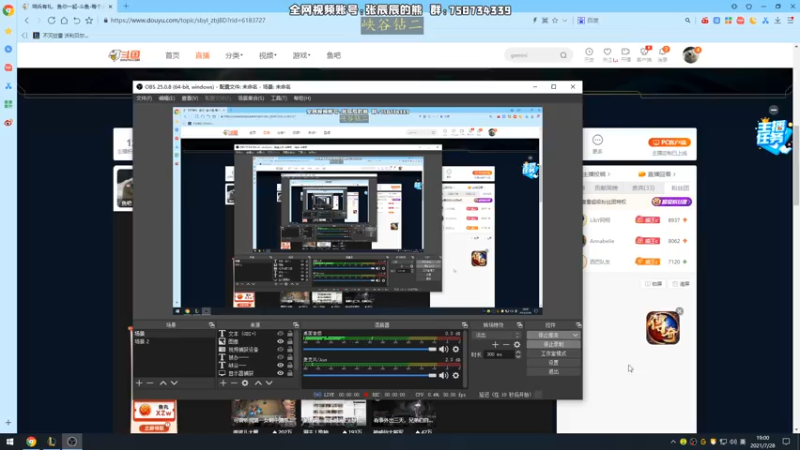Open the OBS 文件(F) menu
This screenshot has width=800, height=450.
pos(144,98)
